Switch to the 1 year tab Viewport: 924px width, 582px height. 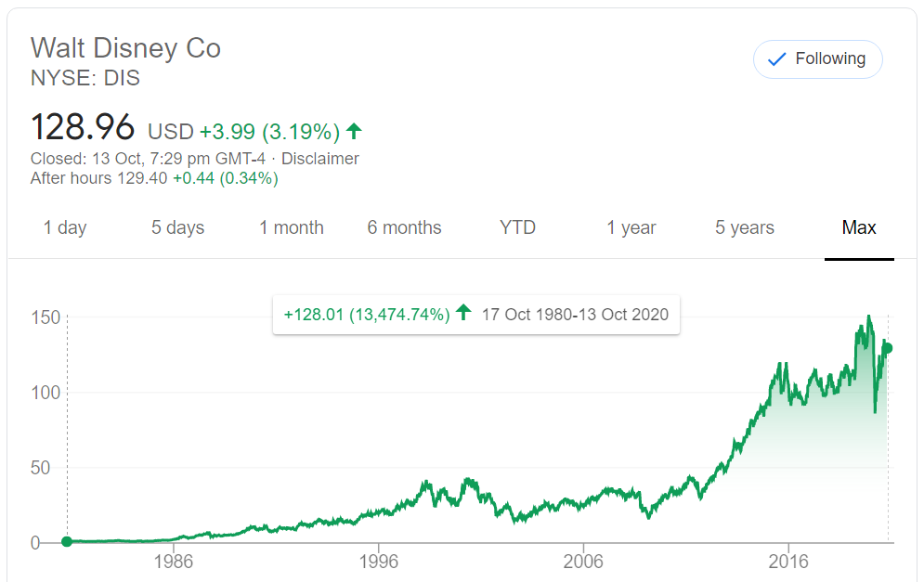(x=631, y=227)
